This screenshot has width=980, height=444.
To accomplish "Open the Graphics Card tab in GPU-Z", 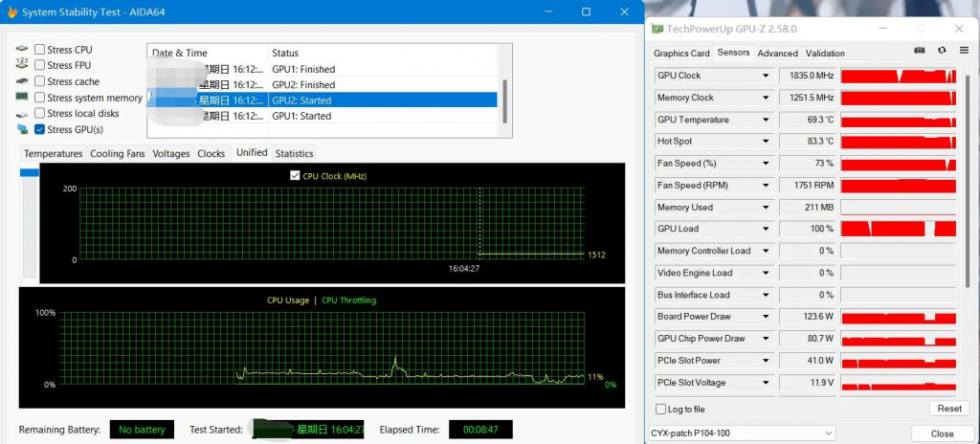I will click(x=681, y=54).
